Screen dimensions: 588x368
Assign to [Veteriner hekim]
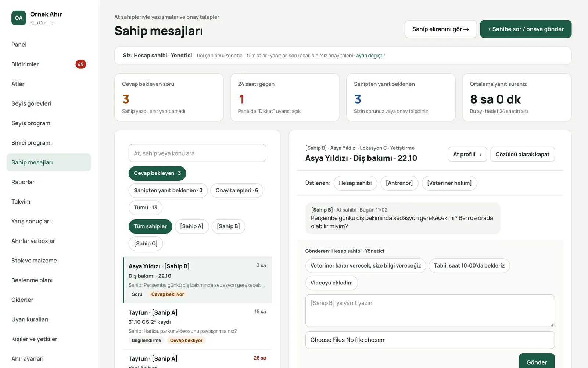click(x=449, y=183)
